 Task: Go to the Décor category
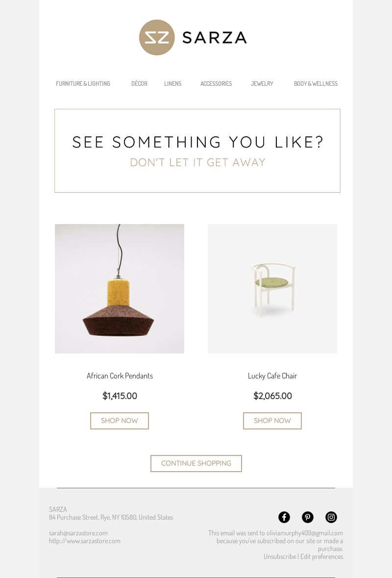(x=139, y=84)
